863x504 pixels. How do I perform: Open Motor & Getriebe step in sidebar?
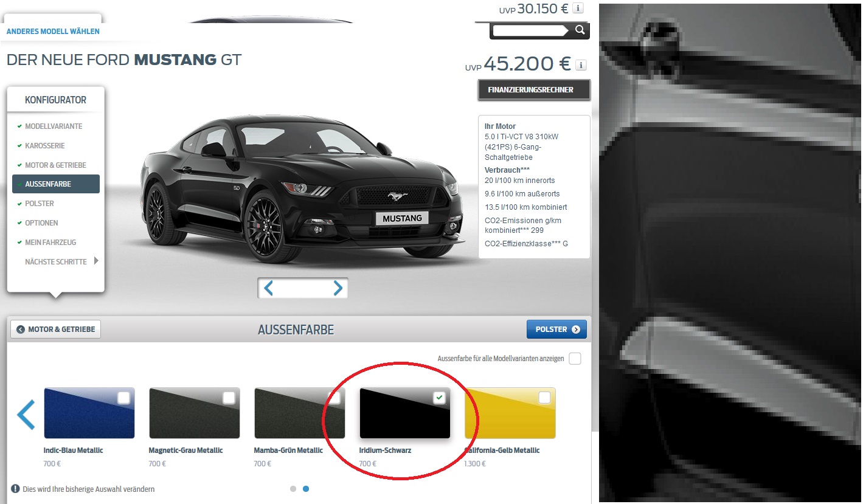pyautogui.click(x=55, y=165)
